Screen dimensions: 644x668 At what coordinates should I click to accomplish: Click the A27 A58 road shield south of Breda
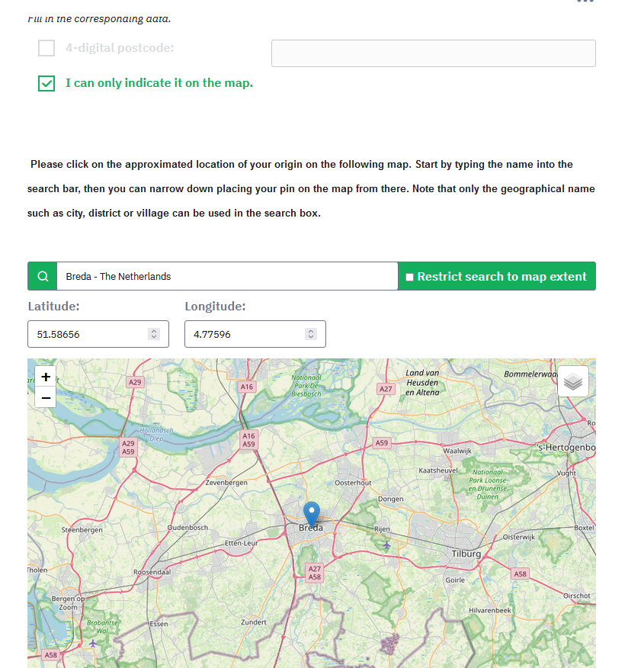[x=314, y=573]
